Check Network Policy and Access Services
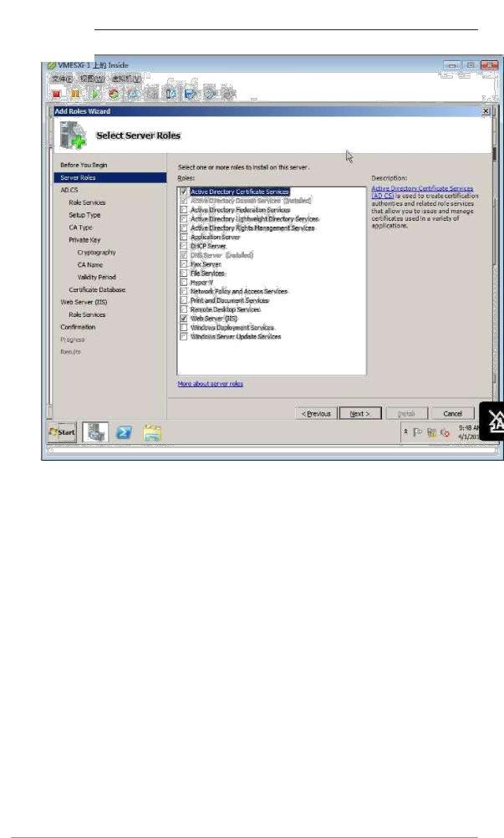Image resolution: width=504 pixels, height=838 pixels. point(184,292)
